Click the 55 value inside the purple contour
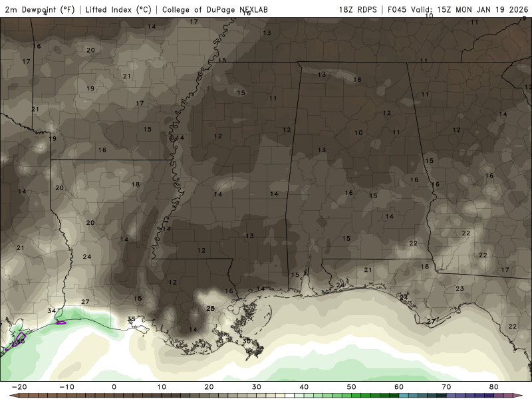Screen dimensions: 532x399 [x=21, y=341]
